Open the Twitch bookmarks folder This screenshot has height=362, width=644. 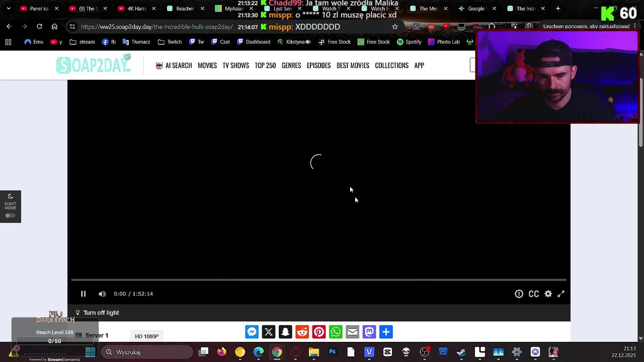point(170,42)
